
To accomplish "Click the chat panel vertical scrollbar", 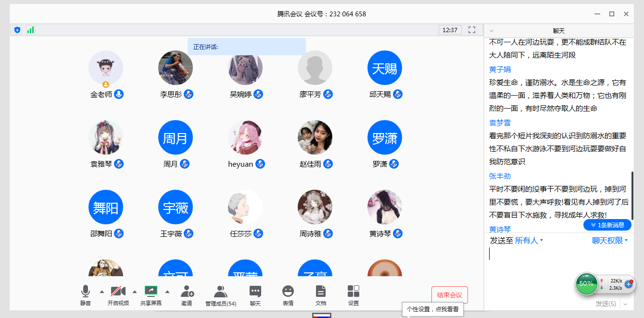I will pyautogui.click(x=632, y=195).
